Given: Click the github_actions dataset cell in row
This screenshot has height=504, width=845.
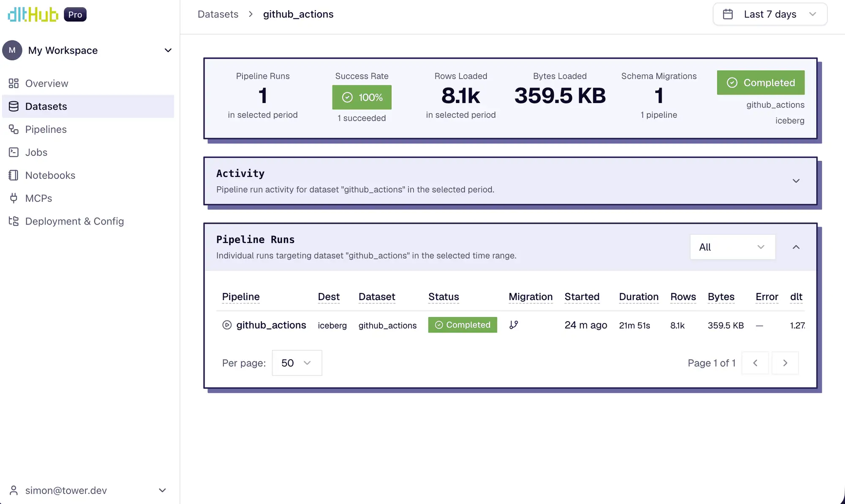Looking at the screenshot, I should pos(387,325).
